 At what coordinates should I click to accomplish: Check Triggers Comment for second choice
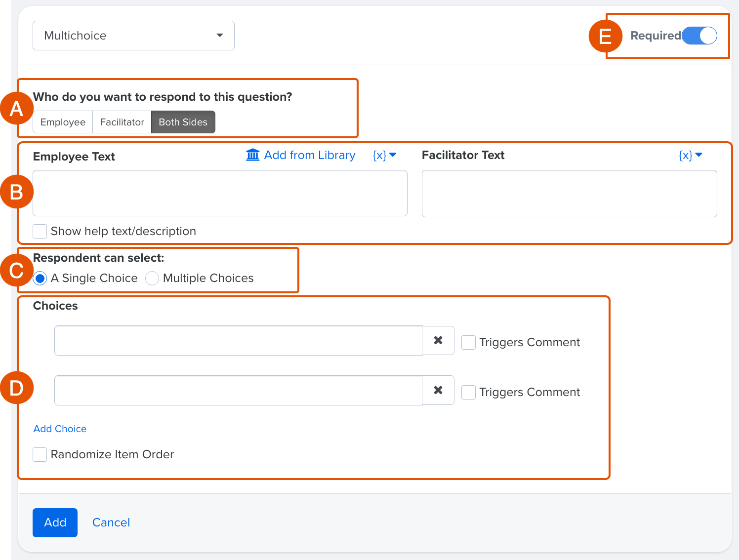[x=468, y=392]
